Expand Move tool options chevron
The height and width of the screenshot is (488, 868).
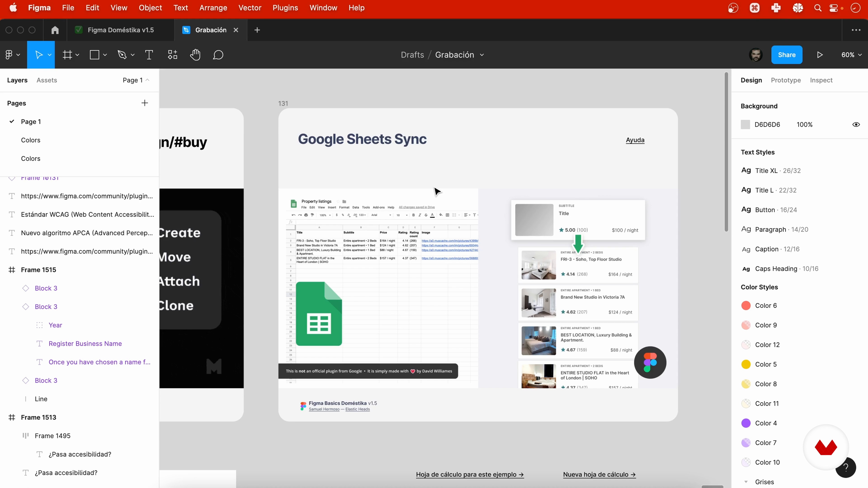50,55
